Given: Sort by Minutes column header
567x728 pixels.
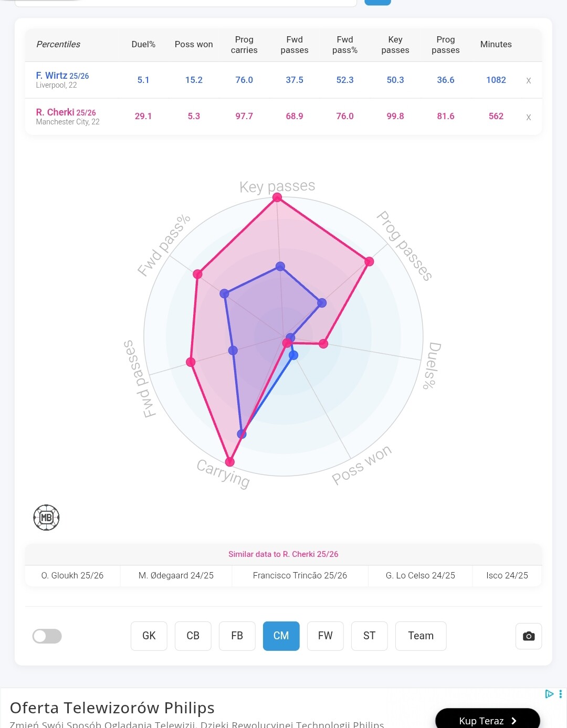Looking at the screenshot, I should click(x=496, y=45).
